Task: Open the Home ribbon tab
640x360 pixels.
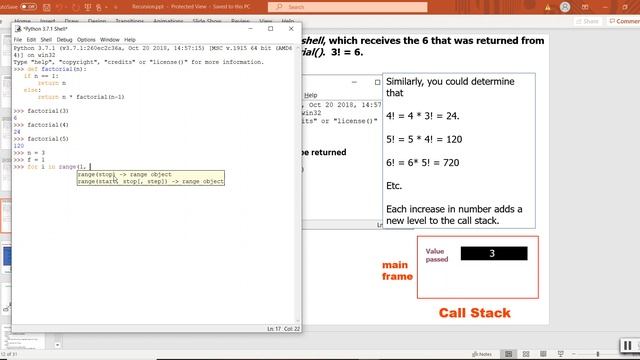Action: point(22,20)
